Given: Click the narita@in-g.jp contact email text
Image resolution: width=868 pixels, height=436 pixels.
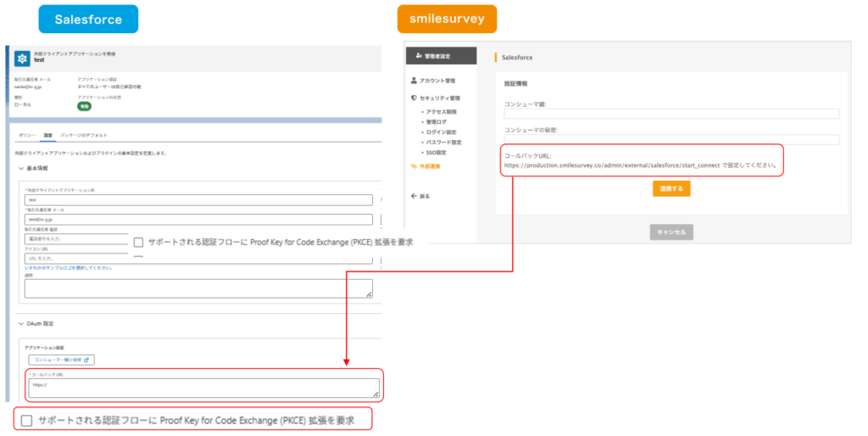Looking at the screenshot, I should 28,87.
